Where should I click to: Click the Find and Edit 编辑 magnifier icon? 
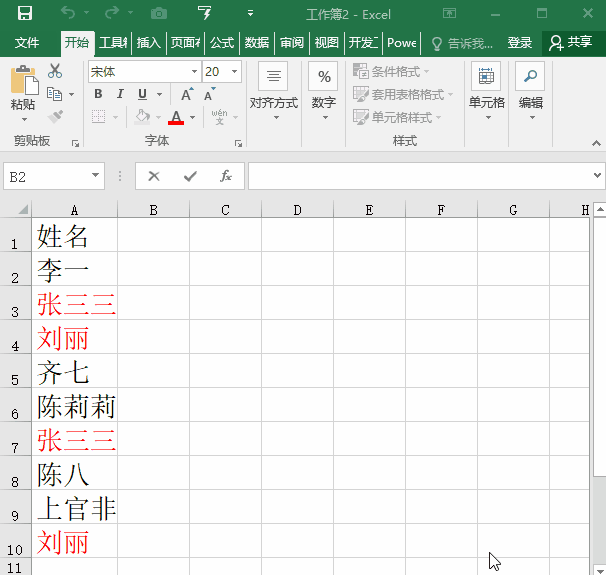[530, 77]
